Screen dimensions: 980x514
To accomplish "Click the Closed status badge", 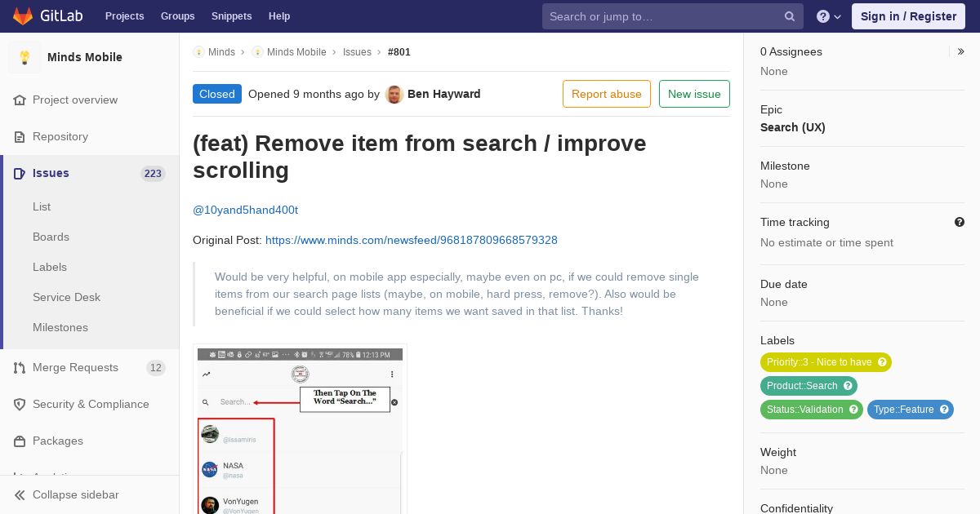I will tap(217, 94).
